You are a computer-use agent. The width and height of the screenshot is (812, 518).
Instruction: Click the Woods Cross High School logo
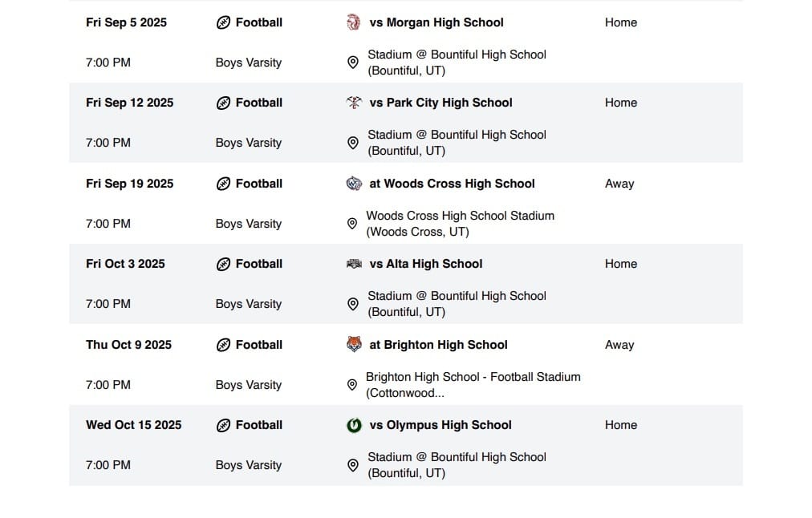[x=354, y=183]
